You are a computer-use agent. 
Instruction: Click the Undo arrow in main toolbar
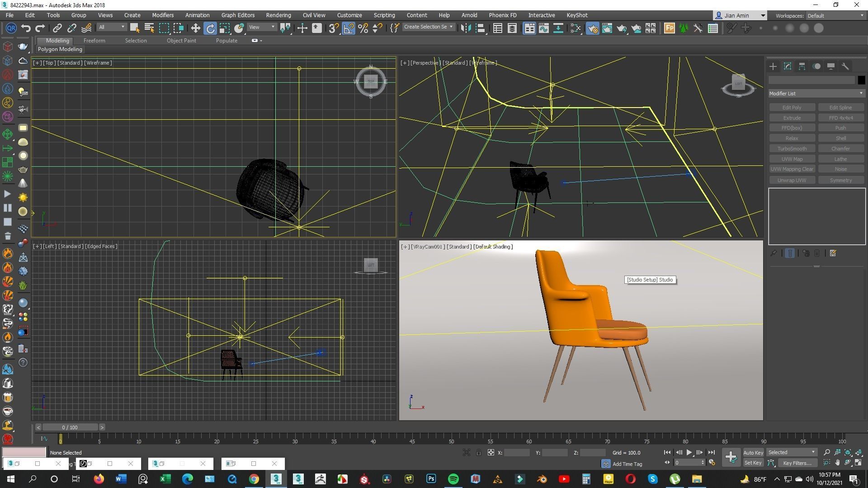tap(26, 28)
